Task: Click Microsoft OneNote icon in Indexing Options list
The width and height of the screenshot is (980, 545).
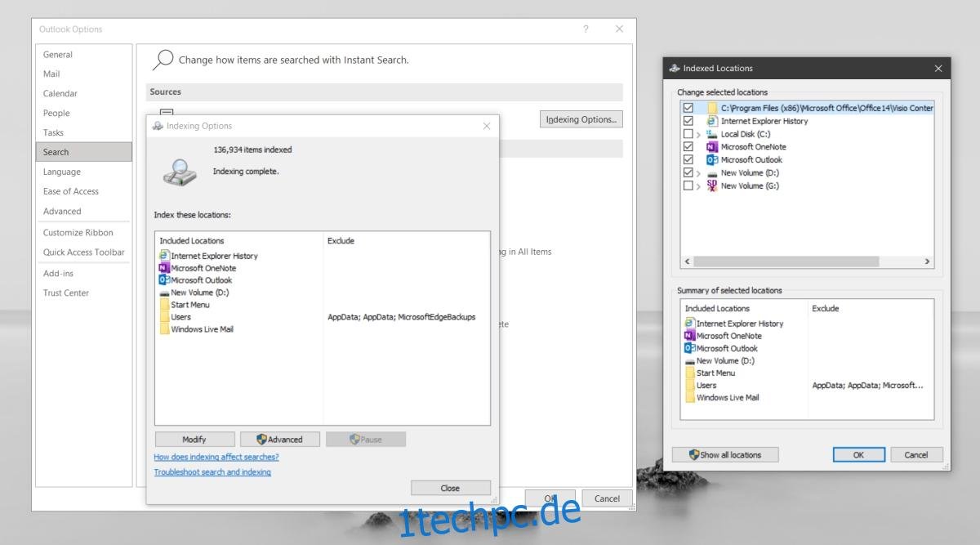Action: 164,268
